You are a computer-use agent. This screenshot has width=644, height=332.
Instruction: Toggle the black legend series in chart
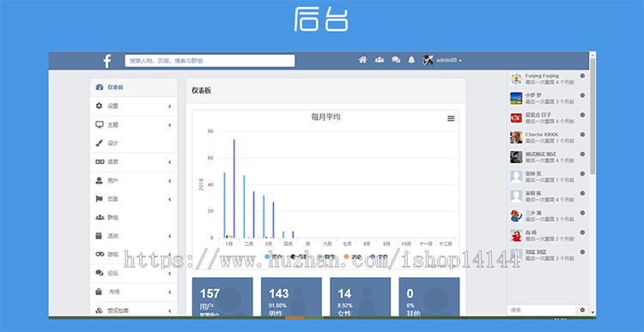pyautogui.click(x=299, y=257)
